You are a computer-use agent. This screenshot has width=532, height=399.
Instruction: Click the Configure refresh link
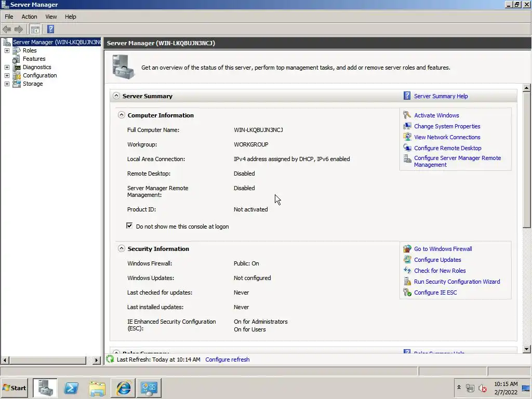[228, 360]
